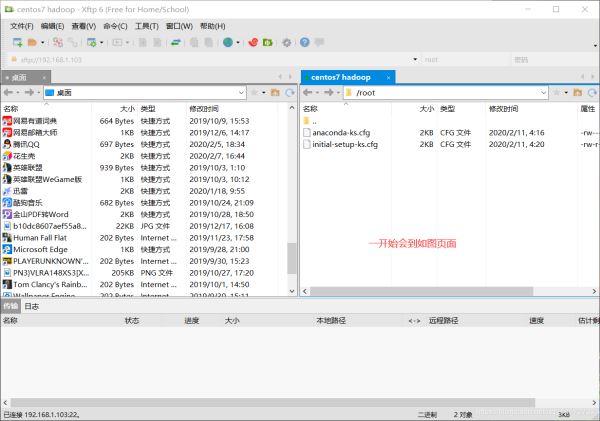Viewport: 600px width, 421px height.
Task: Open the 文件(F) menu
Action: tap(22, 26)
